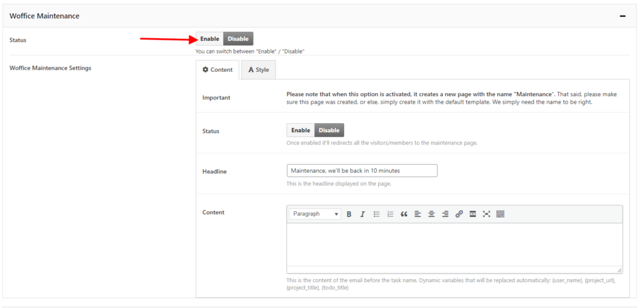Insert a numbered list
The image size is (644, 308).
(391, 214)
